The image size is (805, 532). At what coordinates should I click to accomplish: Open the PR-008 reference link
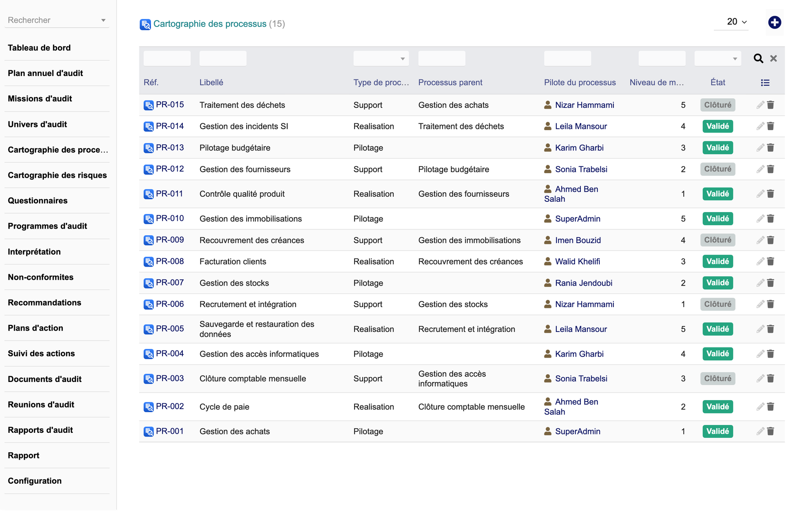click(170, 261)
